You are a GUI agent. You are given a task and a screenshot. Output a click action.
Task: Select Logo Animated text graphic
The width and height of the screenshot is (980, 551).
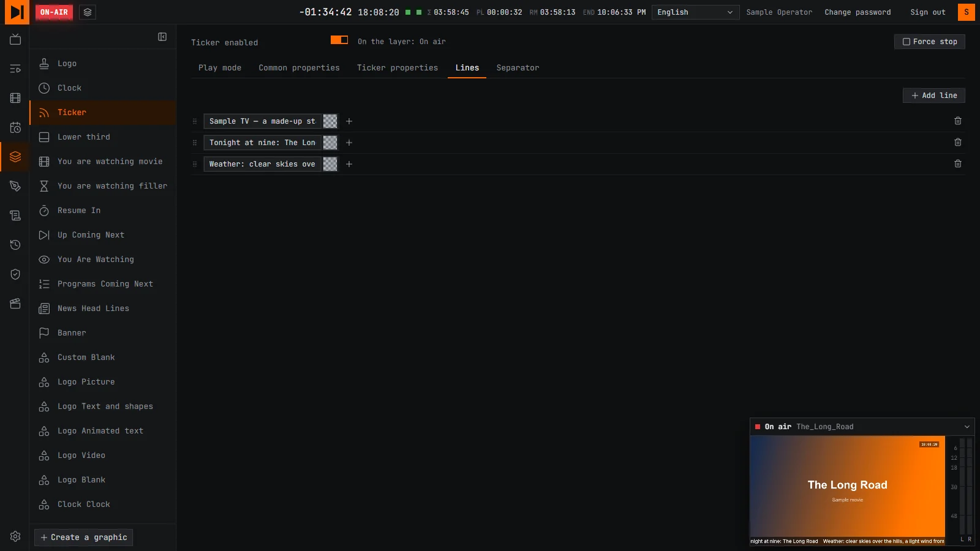103,431
